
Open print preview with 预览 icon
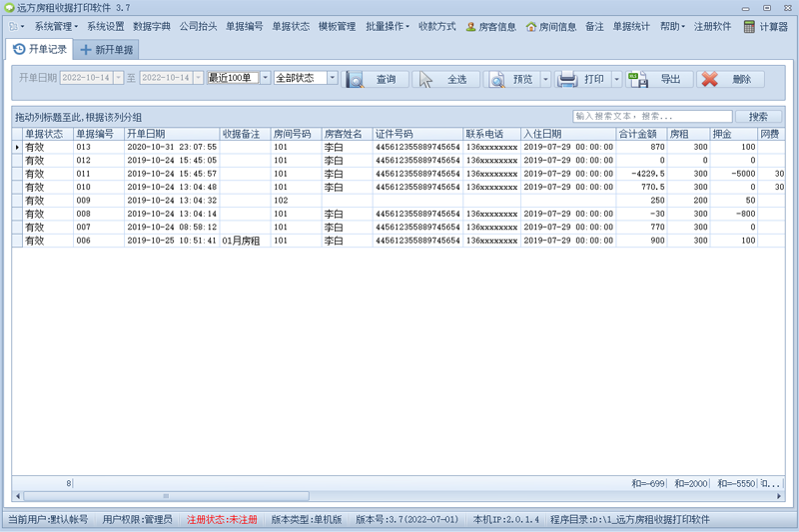[x=496, y=80]
